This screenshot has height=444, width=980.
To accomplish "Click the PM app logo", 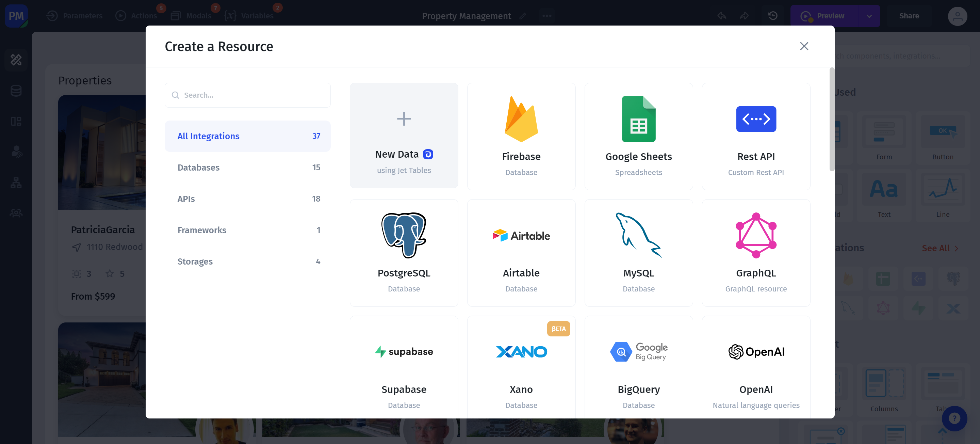I will (x=16, y=16).
